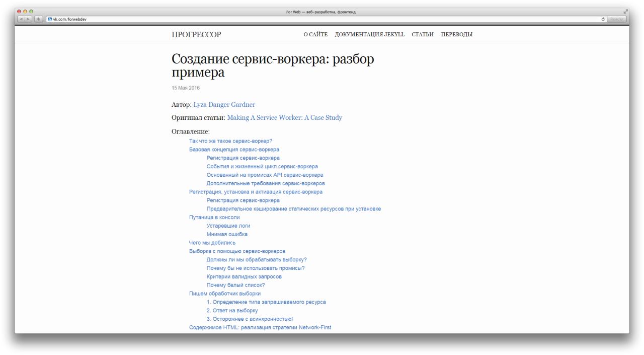Open 'Почему белый список?' link
The height and width of the screenshot is (355, 644).
tap(236, 285)
